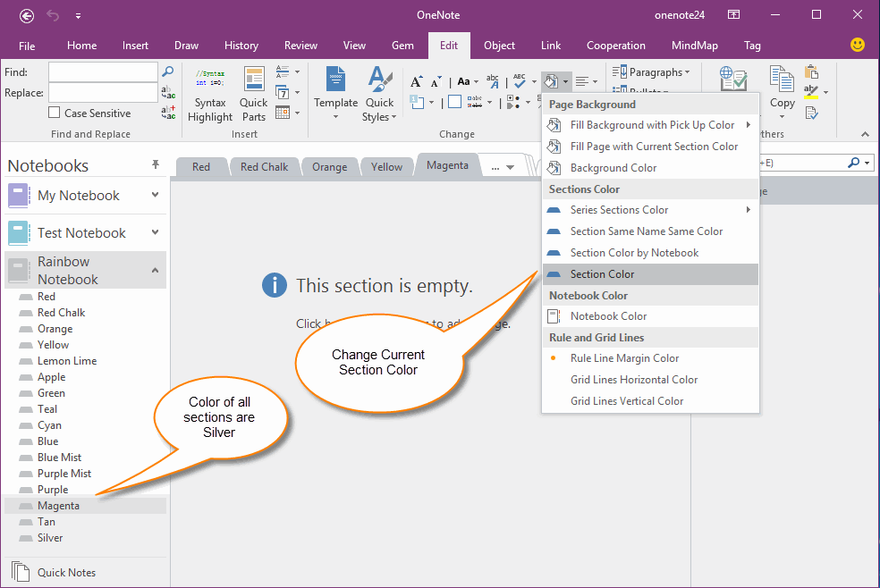Choose Fill Page with Current Section Color
This screenshot has height=588, width=880.
point(650,147)
